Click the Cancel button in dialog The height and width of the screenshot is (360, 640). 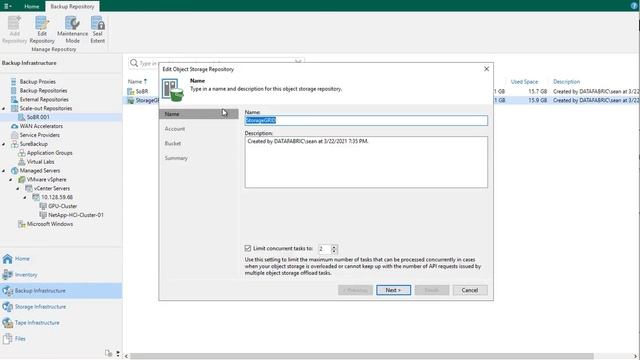(470, 290)
